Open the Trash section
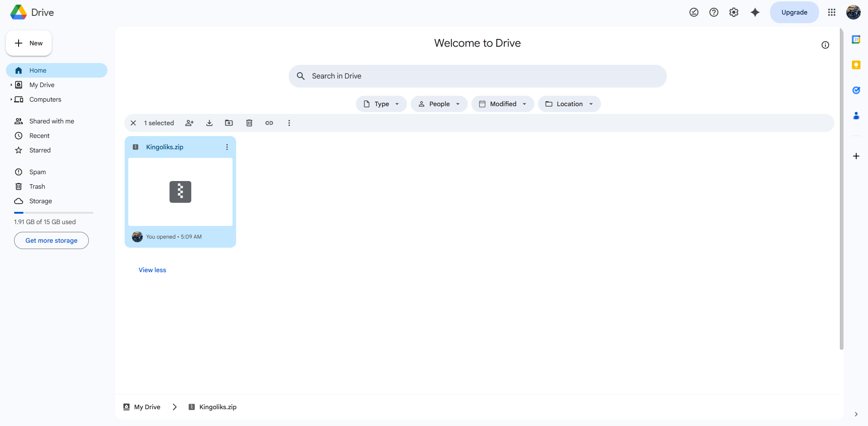Image resolution: width=868 pixels, height=426 pixels. tap(37, 186)
